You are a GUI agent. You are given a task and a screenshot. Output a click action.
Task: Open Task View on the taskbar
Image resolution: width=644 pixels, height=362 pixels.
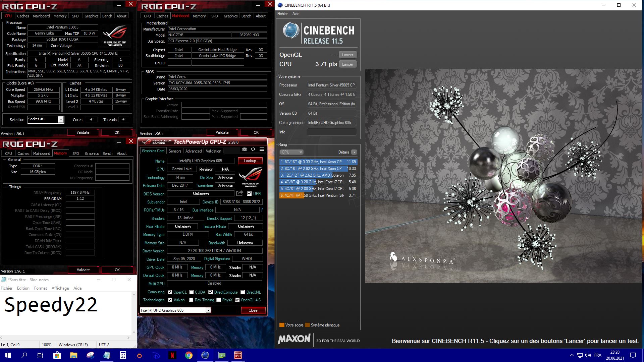coord(40,355)
